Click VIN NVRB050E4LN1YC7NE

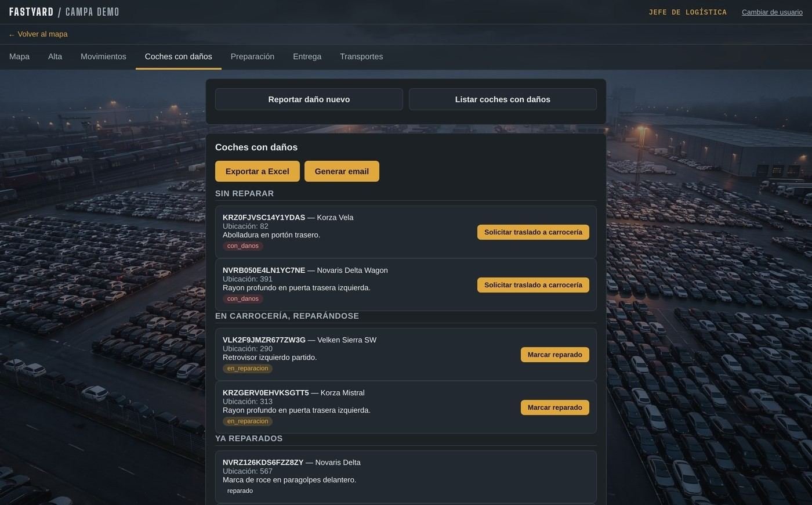coord(264,270)
